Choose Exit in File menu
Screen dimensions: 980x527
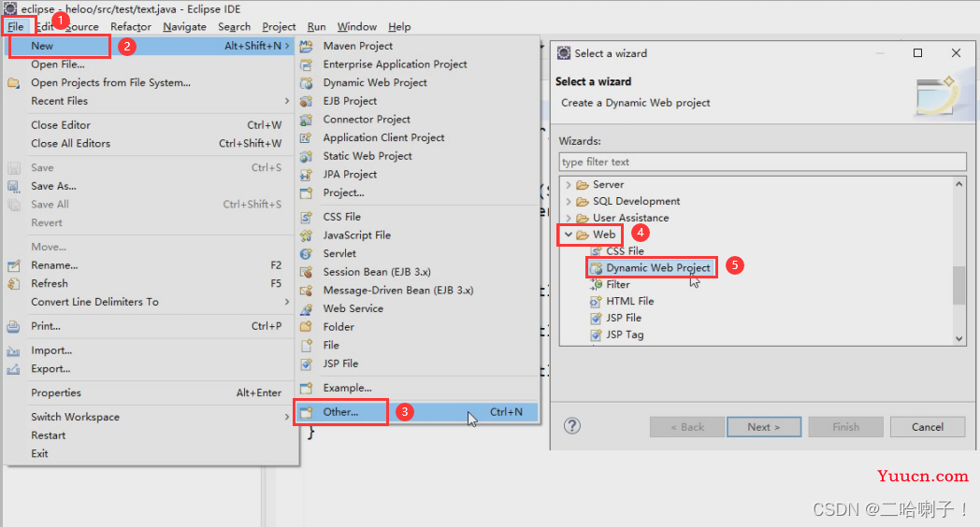[x=150, y=453]
